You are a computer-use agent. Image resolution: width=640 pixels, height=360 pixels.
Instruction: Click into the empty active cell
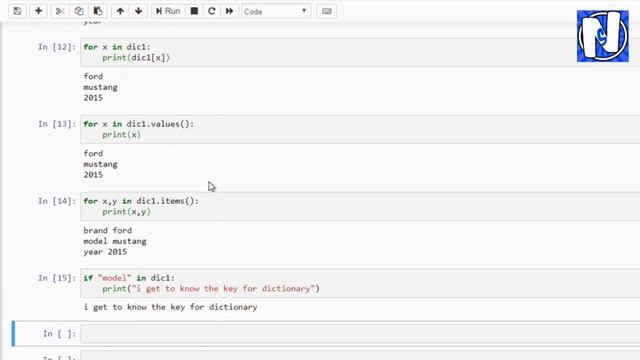pyautogui.click(x=360, y=334)
